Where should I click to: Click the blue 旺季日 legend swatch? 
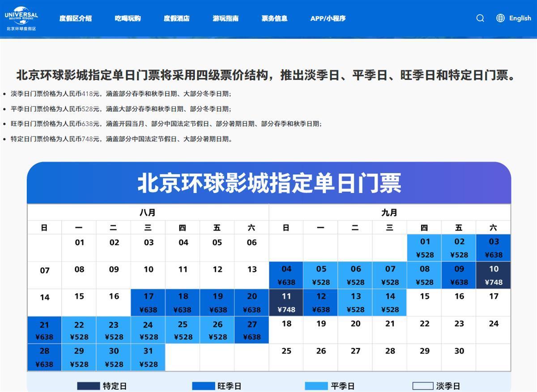[203, 386]
